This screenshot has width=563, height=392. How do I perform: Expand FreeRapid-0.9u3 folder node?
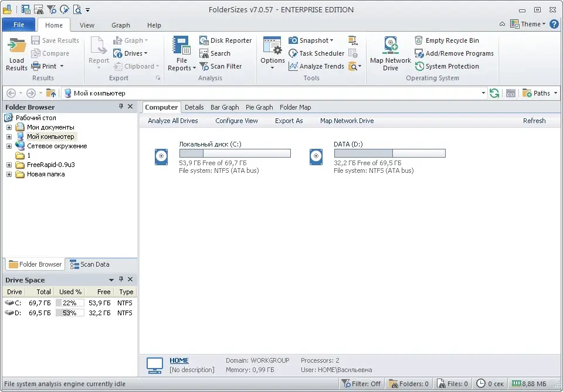click(x=9, y=165)
